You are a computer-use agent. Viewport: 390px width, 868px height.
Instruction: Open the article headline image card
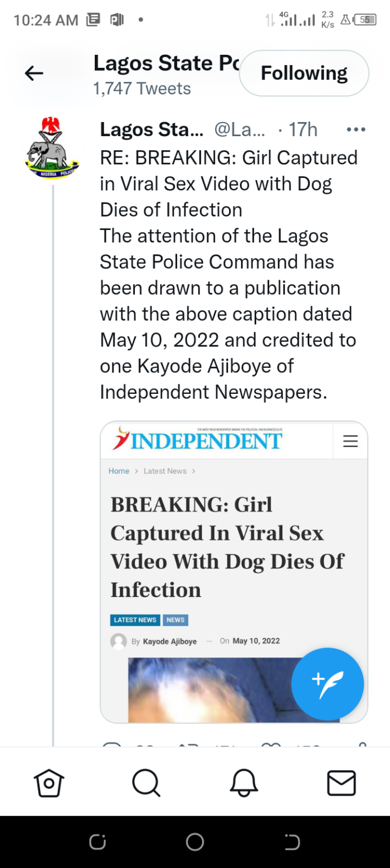tap(234, 572)
